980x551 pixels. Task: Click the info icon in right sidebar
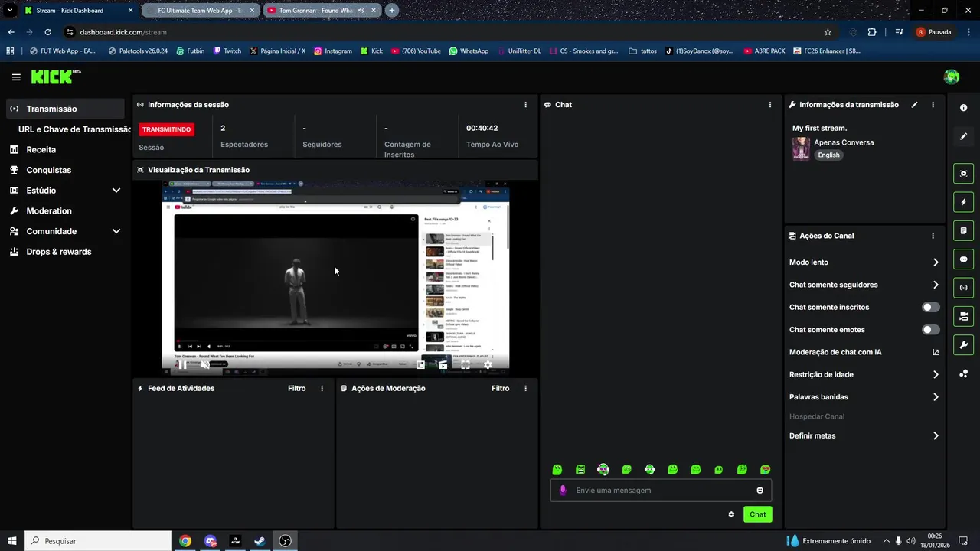[x=963, y=108]
